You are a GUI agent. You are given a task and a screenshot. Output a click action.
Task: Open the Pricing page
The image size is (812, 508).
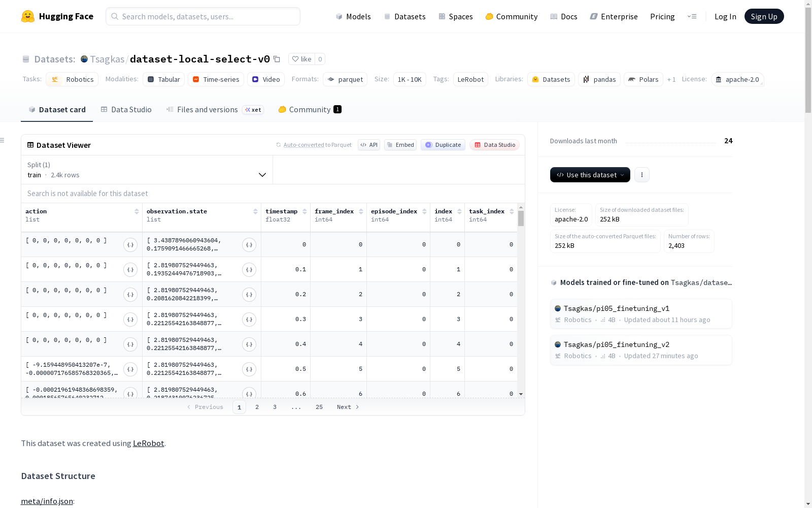tap(662, 16)
